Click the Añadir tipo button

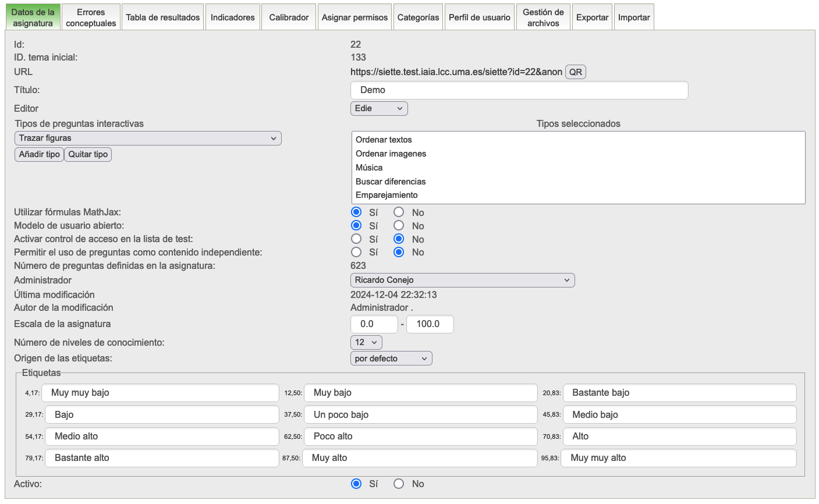coord(39,154)
